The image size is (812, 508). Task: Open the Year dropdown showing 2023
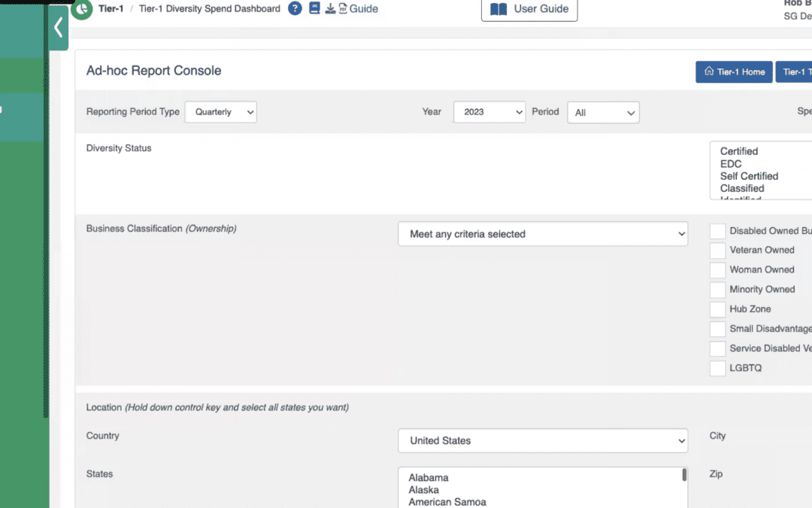click(x=489, y=111)
